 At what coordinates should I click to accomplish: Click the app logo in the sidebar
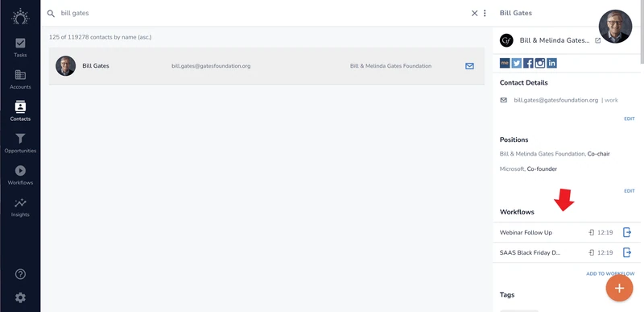pos(20,17)
